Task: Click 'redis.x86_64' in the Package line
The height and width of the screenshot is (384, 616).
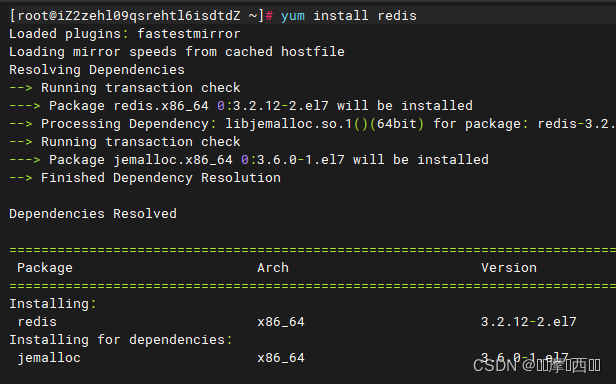Action: pyautogui.click(x=161, y=106)
